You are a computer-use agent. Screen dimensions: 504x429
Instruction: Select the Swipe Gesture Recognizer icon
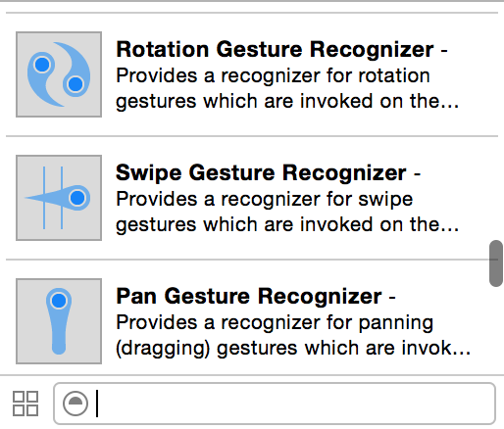[59, 198]
